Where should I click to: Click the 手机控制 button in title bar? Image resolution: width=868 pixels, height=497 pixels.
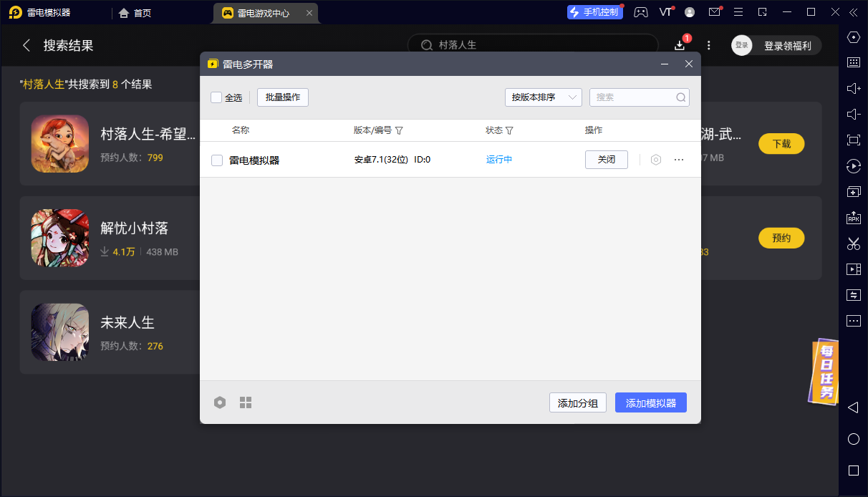pyautogui.click(x=595, y=12)
